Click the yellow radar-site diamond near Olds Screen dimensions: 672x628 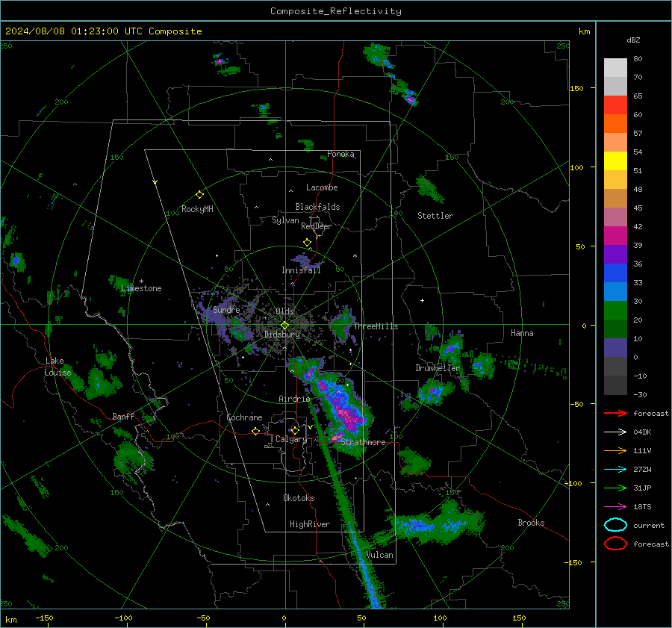click(x=284, y=326)
